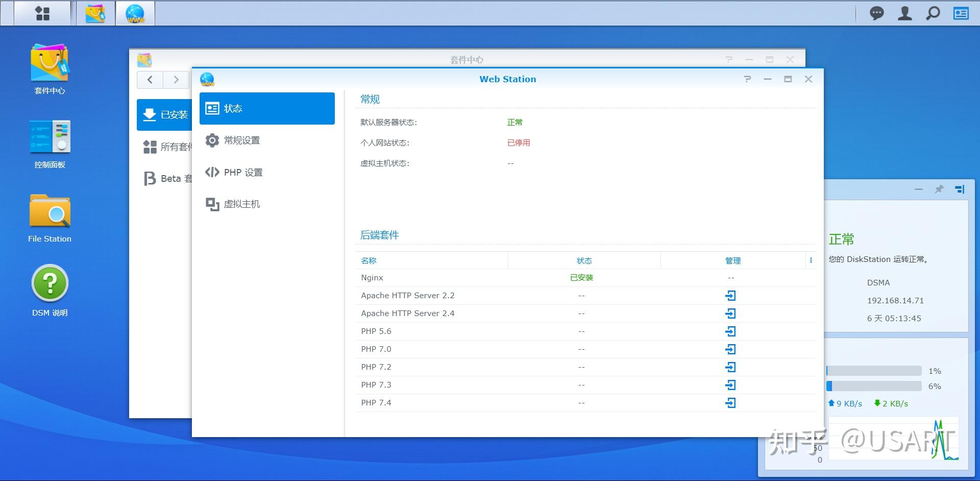Open PHP 设置 in Web Station
Image resolution: width=980 pixels, height=481 pixels.
pyautogui.click(x=267, y=173)
